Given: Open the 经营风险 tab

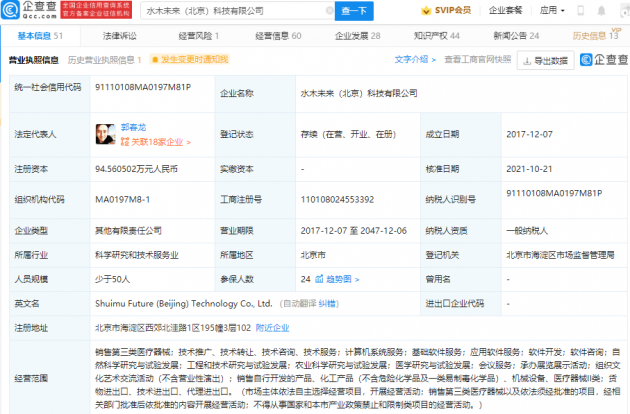Looking at the screenshot, I should pos(196,35).
